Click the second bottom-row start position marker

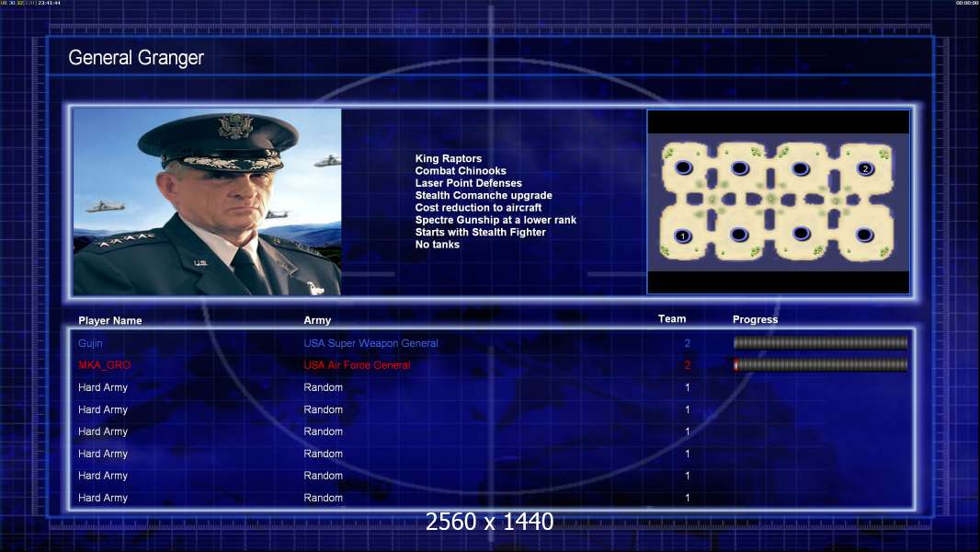[739, 235]
